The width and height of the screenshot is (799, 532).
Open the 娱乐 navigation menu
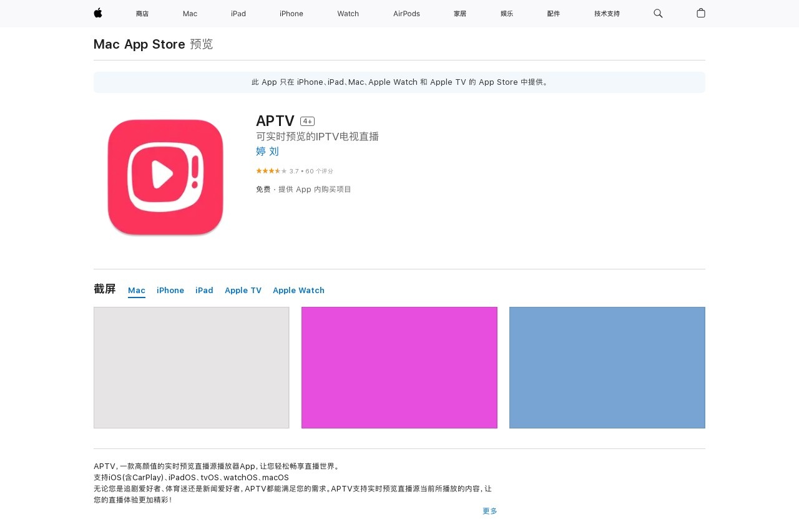point(507,14)
